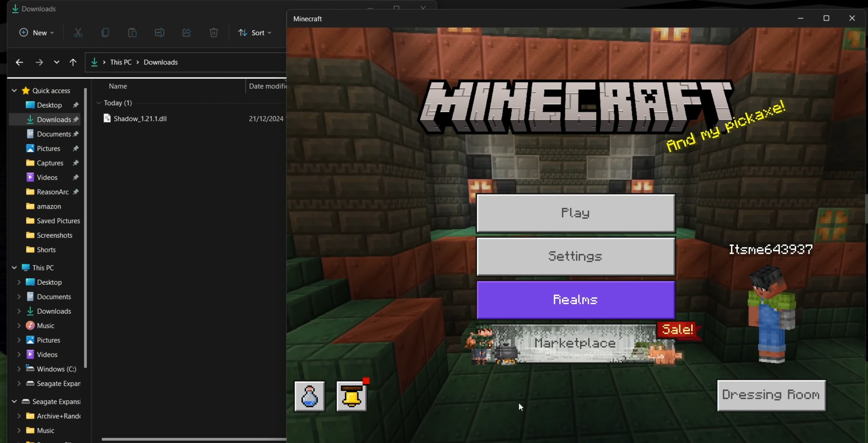Expand Desktop under This PC

point(19,282)
